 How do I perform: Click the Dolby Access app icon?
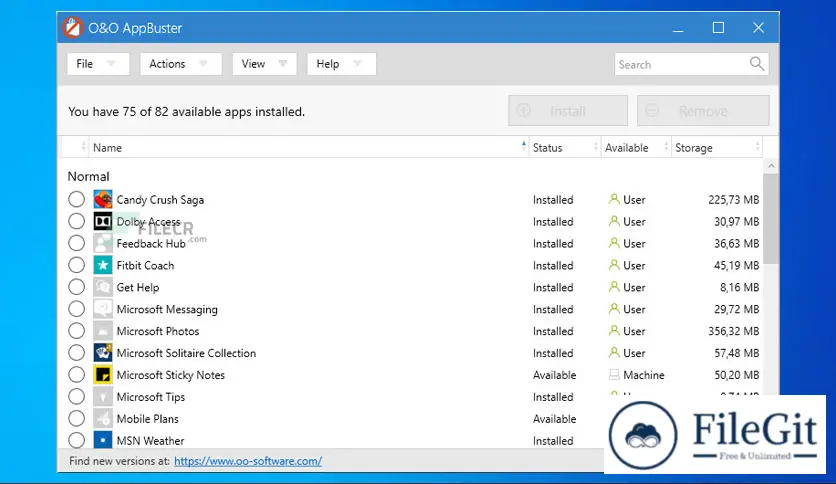[x=103, y=221]
